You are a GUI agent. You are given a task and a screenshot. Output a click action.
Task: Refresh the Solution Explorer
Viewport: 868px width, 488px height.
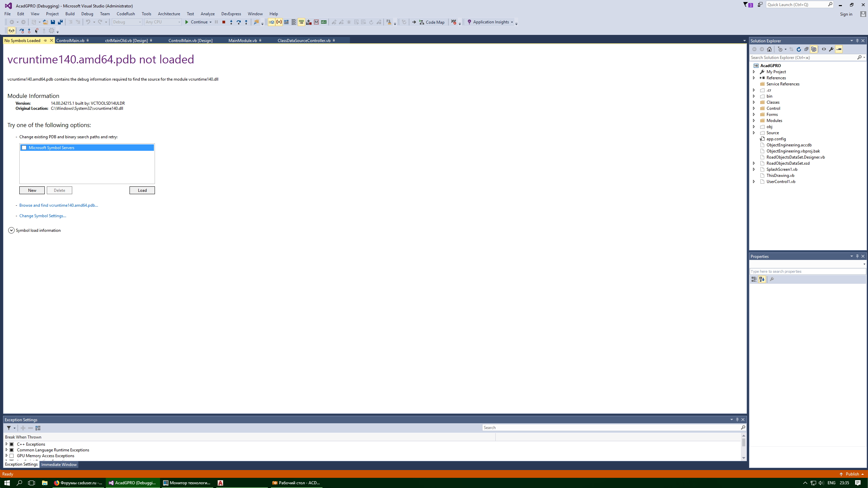point(799,49)
